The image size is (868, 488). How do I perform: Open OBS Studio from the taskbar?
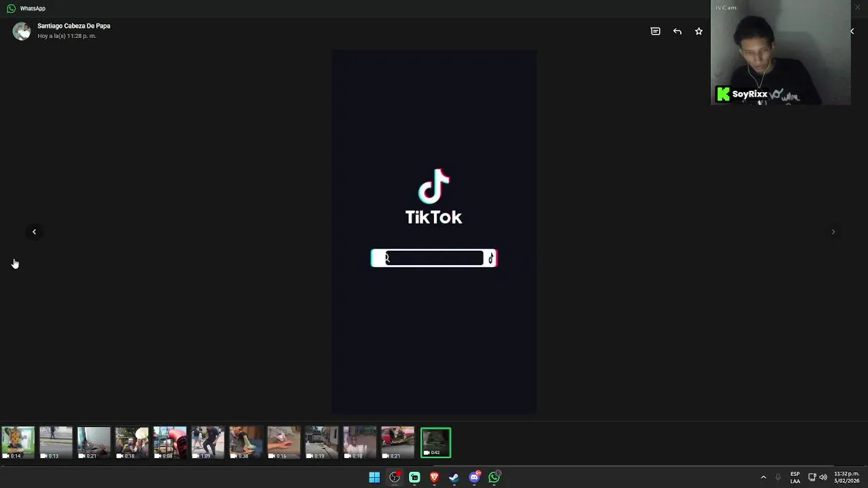pos(395,478)
